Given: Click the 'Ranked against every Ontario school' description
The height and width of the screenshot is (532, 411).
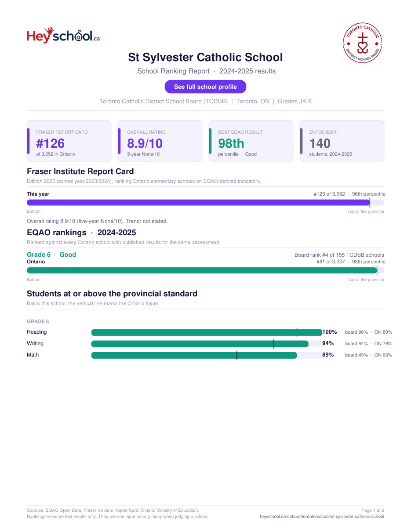Looking at the screenshot, I should pos(124,242).
